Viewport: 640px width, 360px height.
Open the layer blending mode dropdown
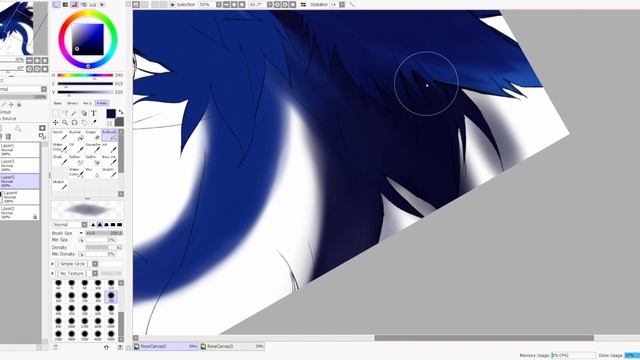44,89
